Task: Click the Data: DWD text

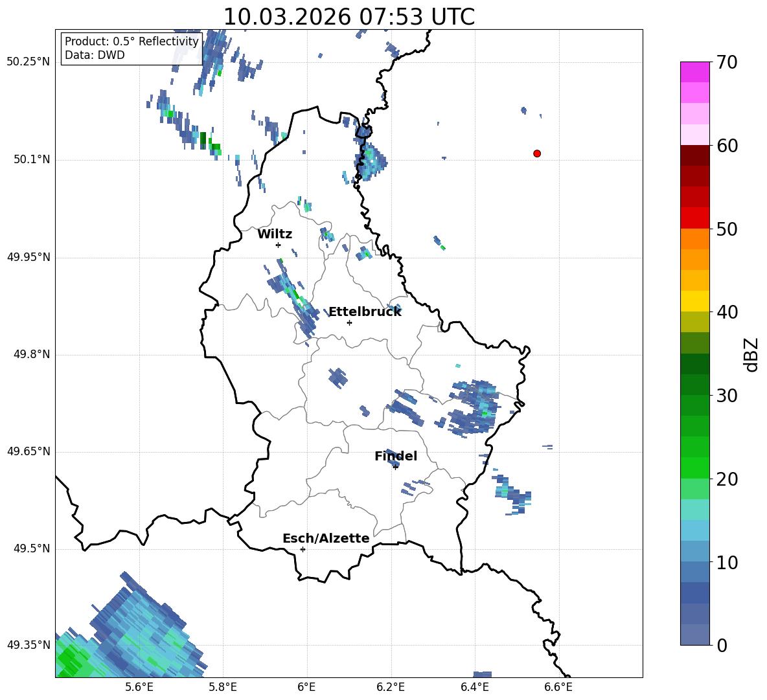Action: (x=95, y=55)
